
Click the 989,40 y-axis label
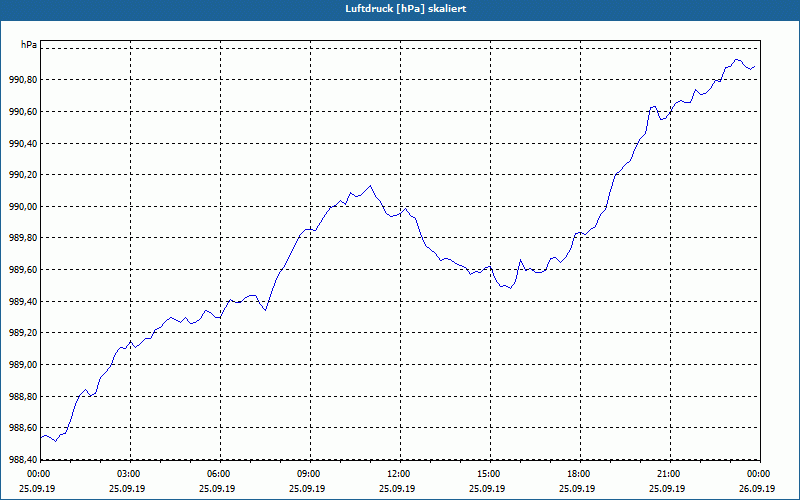pos(23,302)
